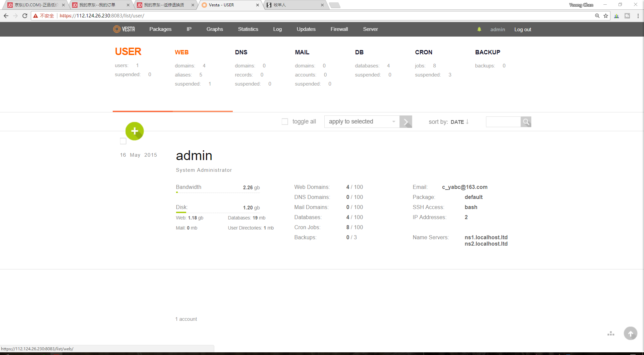Click the scroll to top arrow
Image resolution: width=644 pixels, height=355 pixels.
(630, 334)
